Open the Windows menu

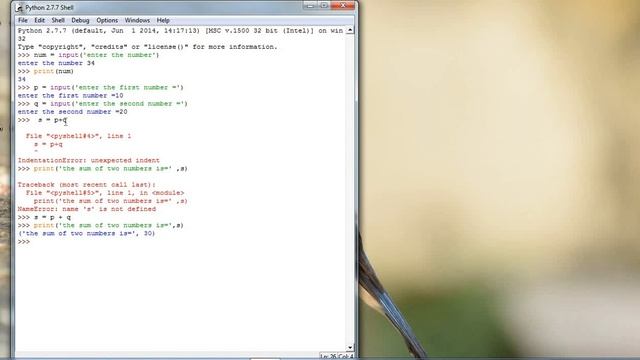tap(137, 20)
